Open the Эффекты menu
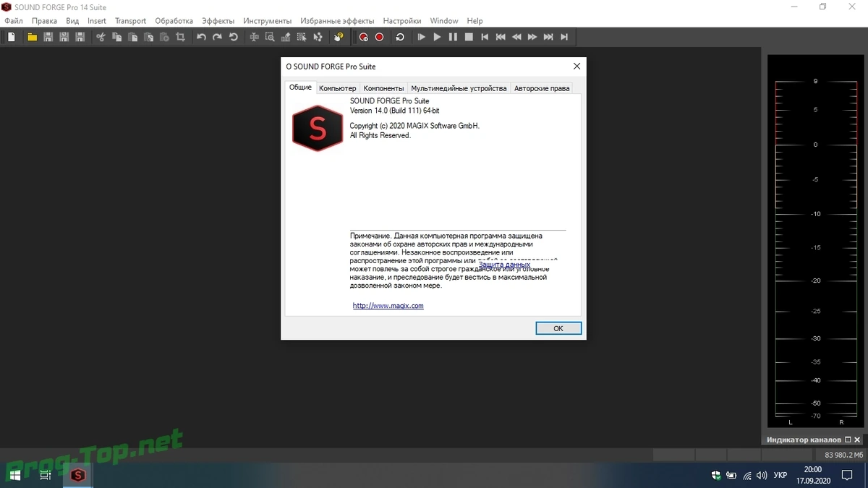 click(x=218, y=21)
